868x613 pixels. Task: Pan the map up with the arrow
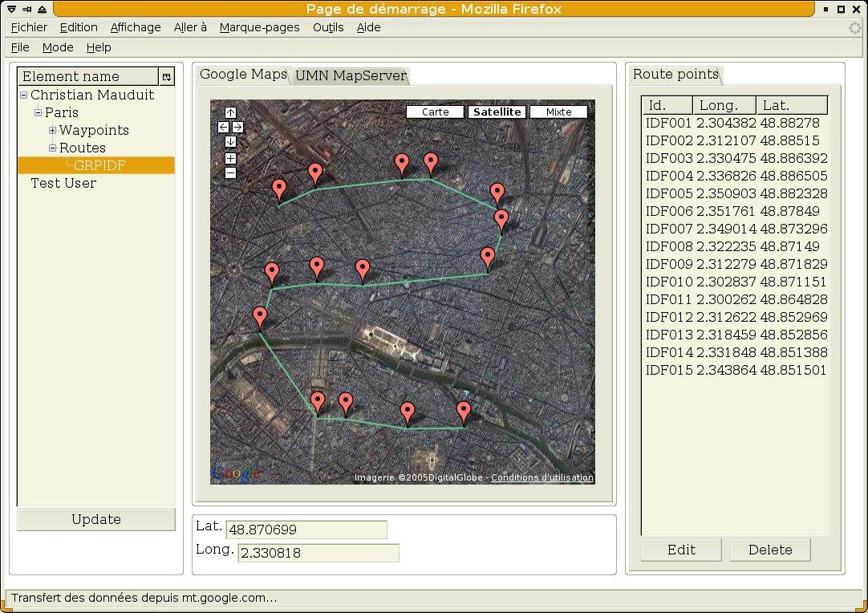[230, 113]
